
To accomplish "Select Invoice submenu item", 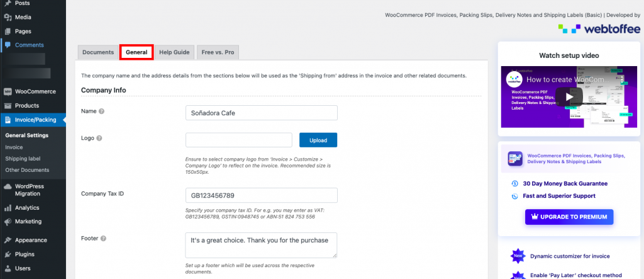I will pos(14,147).
